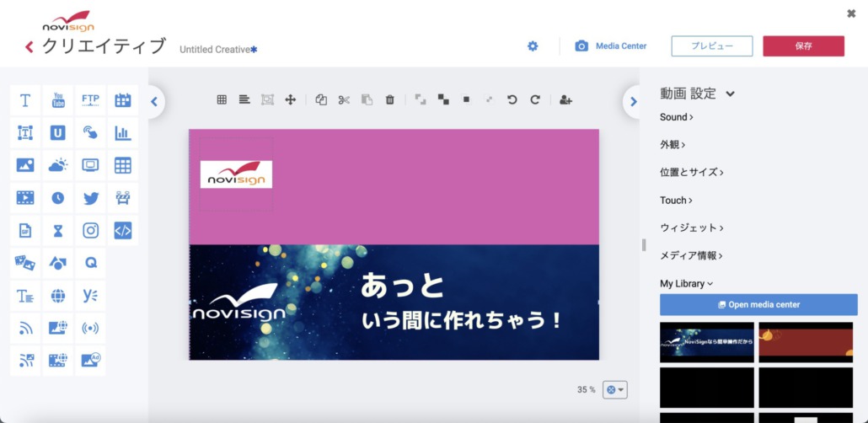Add the FTP widget
This screenshot has height=423, width=868.
coord(90,100)
